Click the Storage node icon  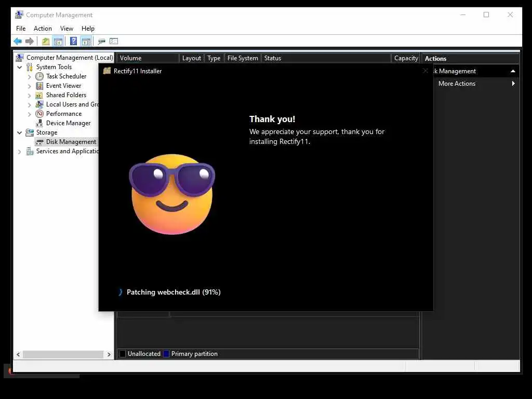click(x=30, y=132)
